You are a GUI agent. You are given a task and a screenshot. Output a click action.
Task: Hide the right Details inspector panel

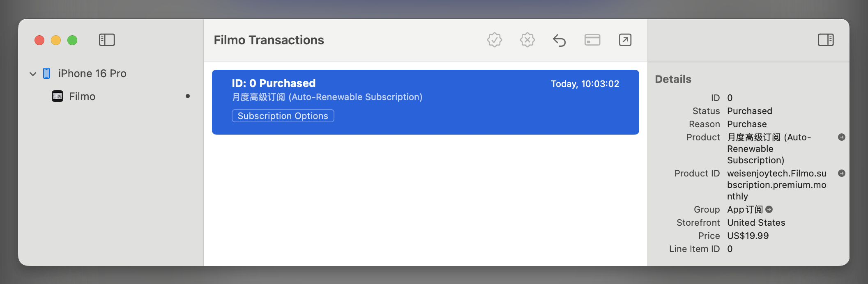click(825, 40)
